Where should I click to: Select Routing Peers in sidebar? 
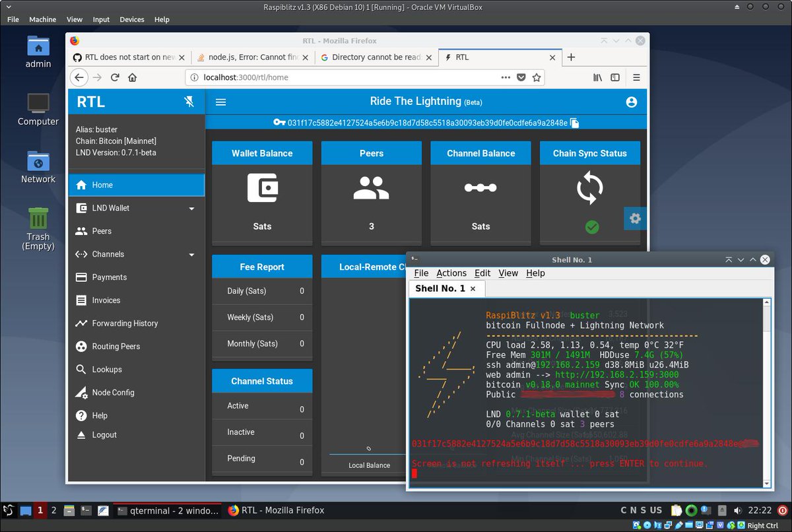pos(137,347)
